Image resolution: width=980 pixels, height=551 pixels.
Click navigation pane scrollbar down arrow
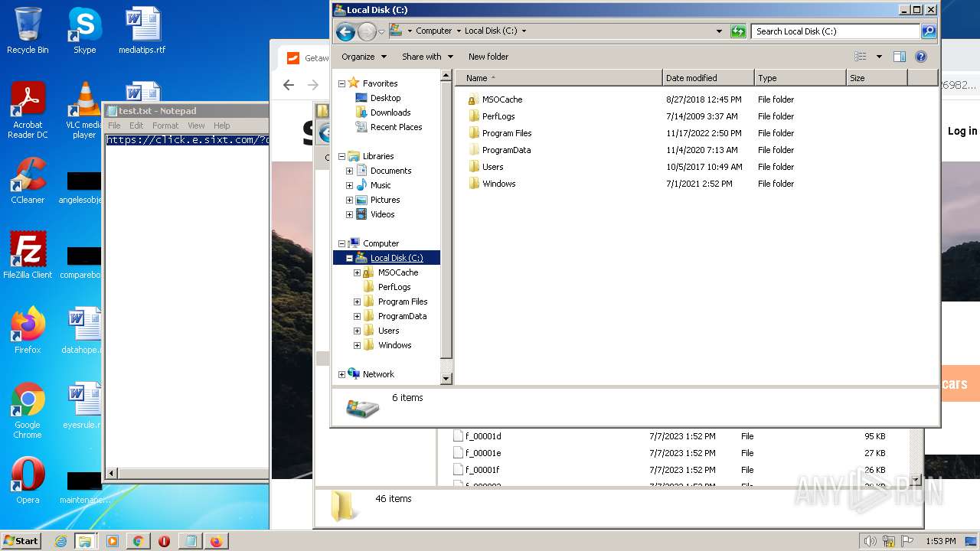click(446, 379)
